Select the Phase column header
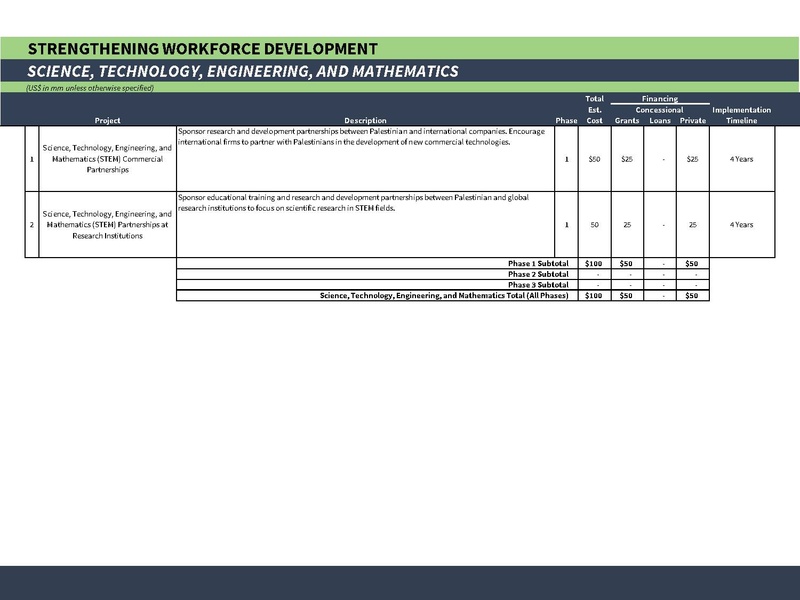The width and height of the screenshot is (800, 600). click(566, 121)
